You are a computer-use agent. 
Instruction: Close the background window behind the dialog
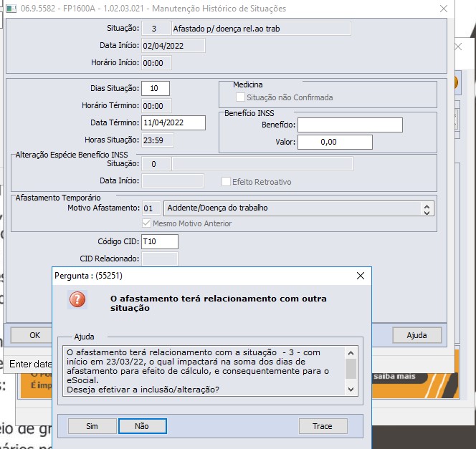458,47
